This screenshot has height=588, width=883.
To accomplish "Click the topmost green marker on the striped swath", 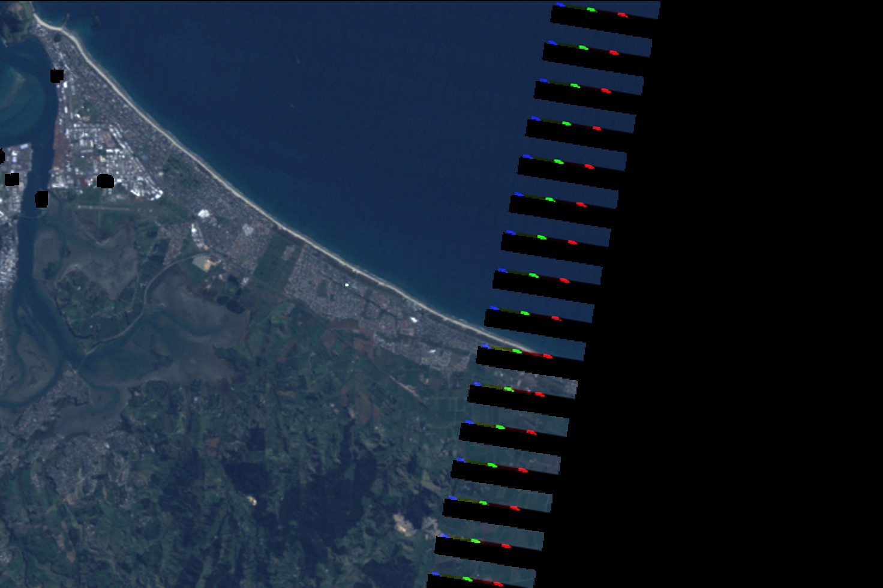I will coord(591,10).
